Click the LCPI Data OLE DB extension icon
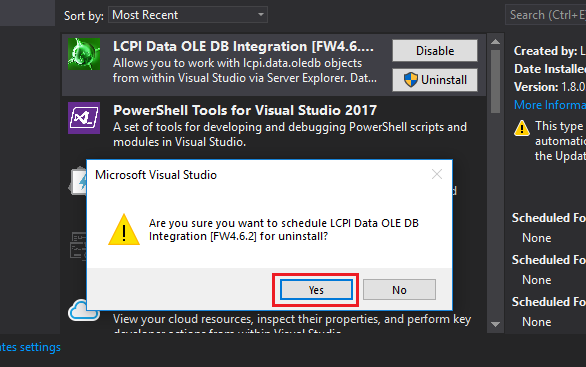 84,54
